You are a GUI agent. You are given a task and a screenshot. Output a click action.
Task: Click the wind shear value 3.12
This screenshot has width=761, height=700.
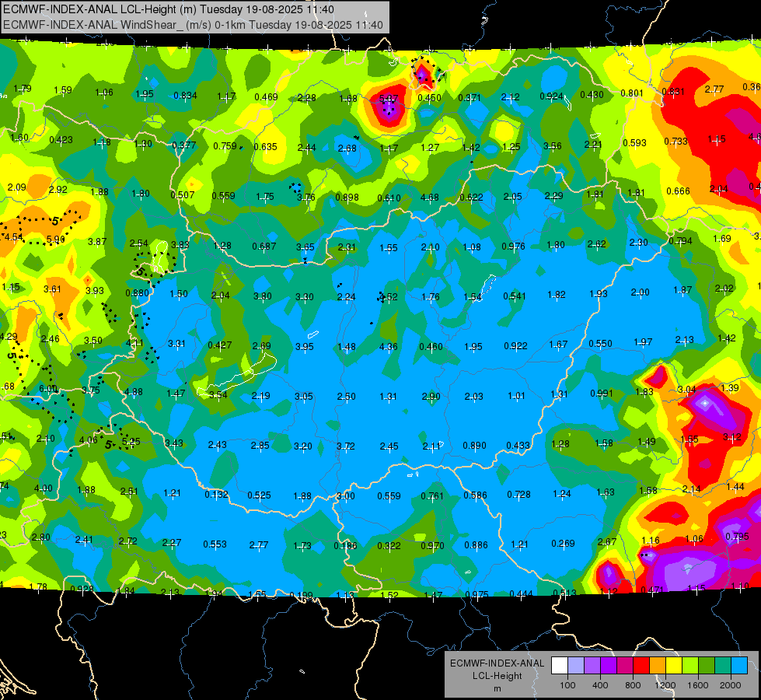click(x=732, y=436)
